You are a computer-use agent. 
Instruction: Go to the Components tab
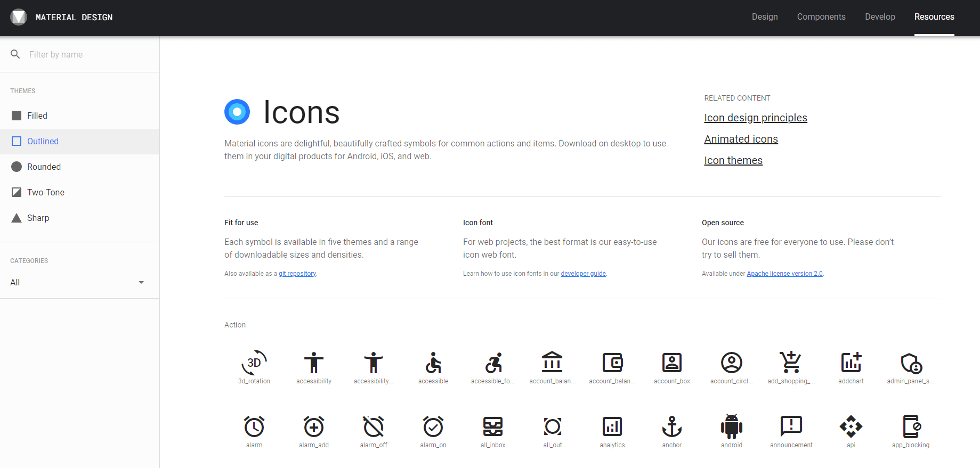tap(821, 17)
